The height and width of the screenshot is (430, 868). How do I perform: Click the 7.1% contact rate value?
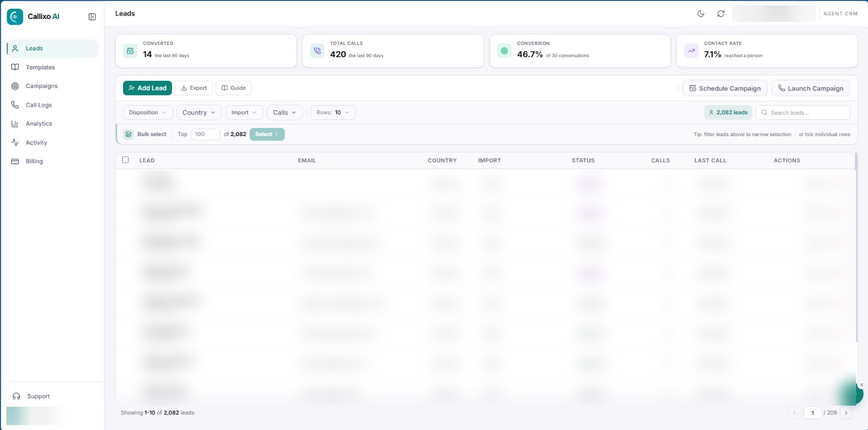coord(712,54)
